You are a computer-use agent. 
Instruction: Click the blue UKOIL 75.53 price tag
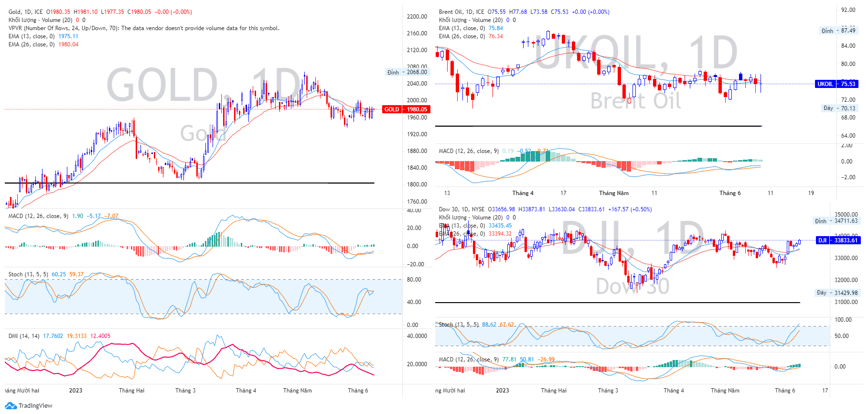(x=836, y=84)
